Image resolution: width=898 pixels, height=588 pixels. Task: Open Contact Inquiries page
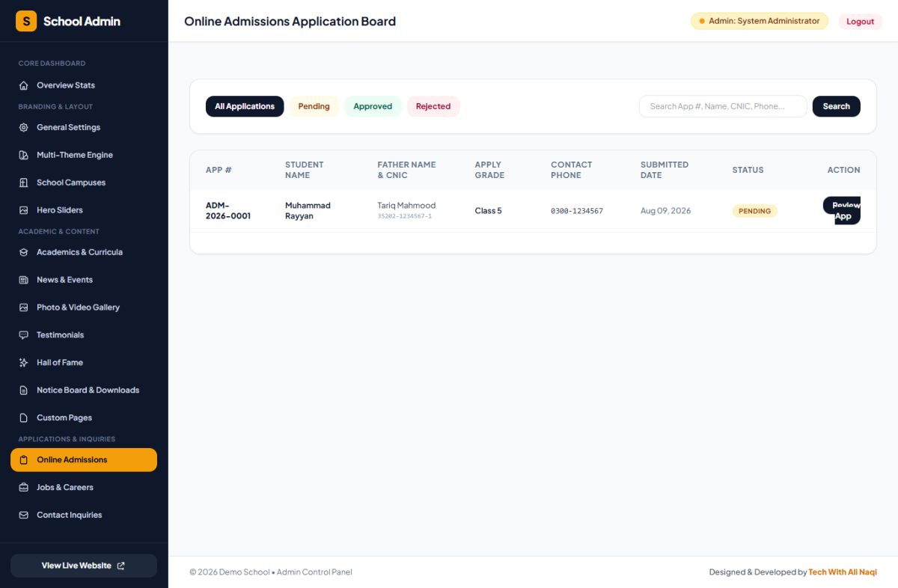pyautogui.click(x=84, y=515)
